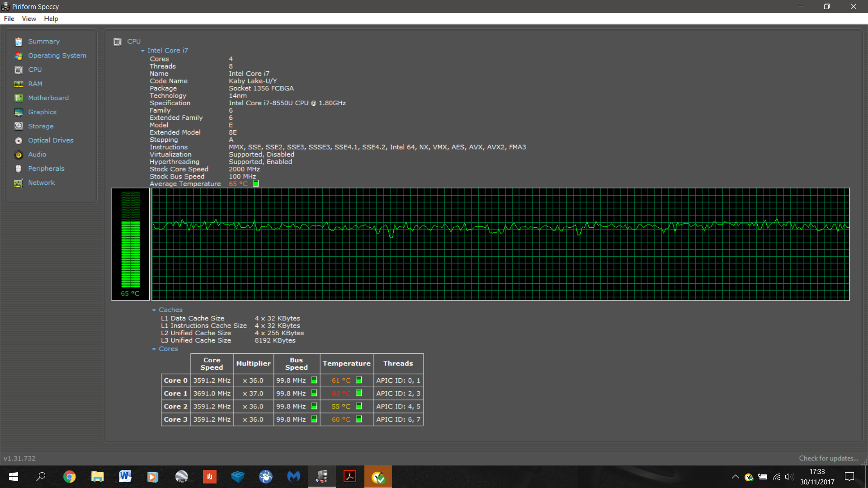
Task: Open Malwarebytes from the taskbar
Action: [294, 477]
